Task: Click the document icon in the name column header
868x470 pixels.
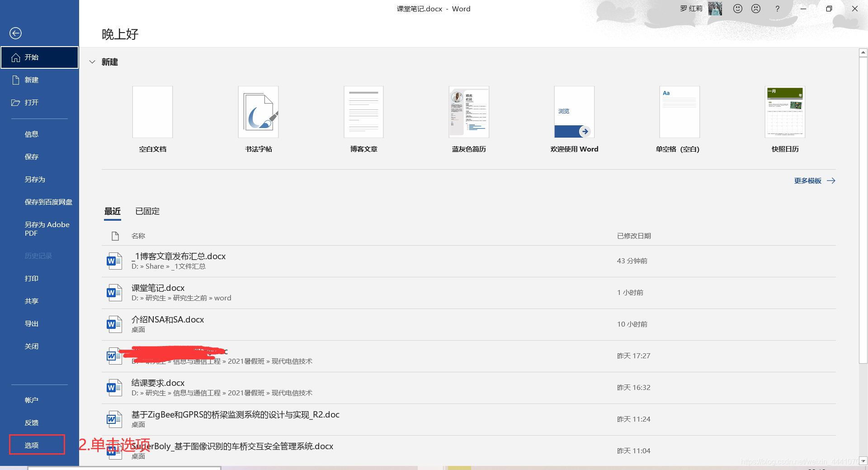Action: click(115, 236)
